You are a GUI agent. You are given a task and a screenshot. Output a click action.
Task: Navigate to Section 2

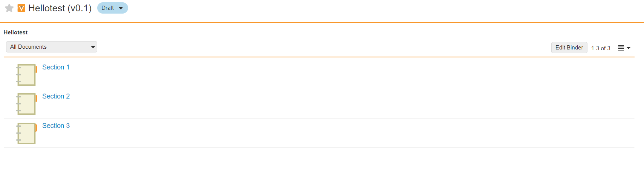tap(56, 96)
